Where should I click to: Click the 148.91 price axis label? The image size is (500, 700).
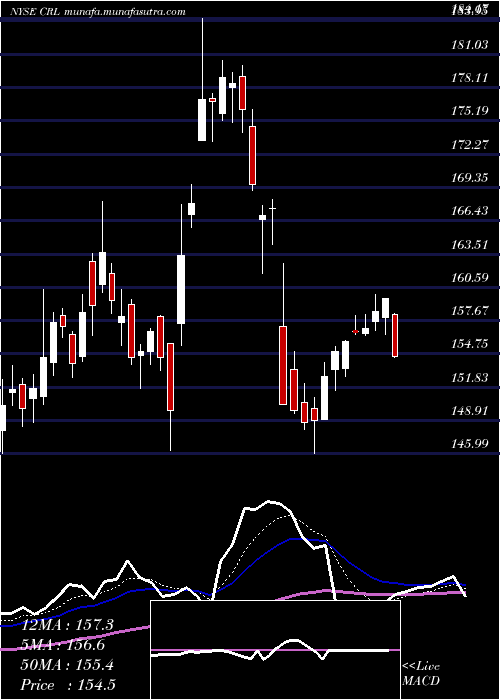click(x=471, y=410)
